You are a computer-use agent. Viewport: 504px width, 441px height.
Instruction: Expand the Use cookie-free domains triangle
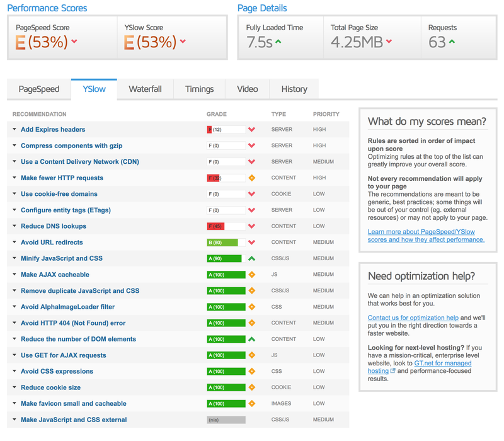[x=14, y=193]
